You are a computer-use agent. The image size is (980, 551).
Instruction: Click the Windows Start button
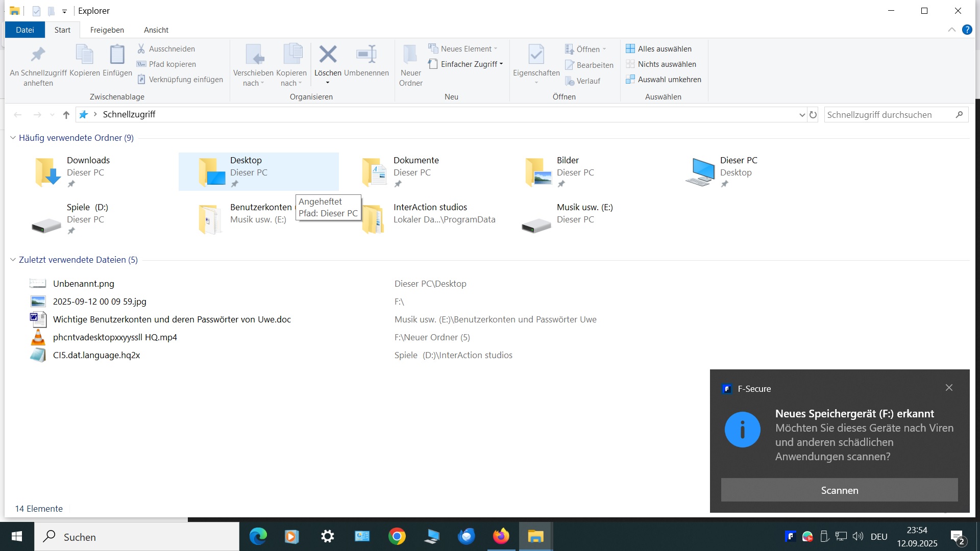pyautogui.click(x=17, y=536)
